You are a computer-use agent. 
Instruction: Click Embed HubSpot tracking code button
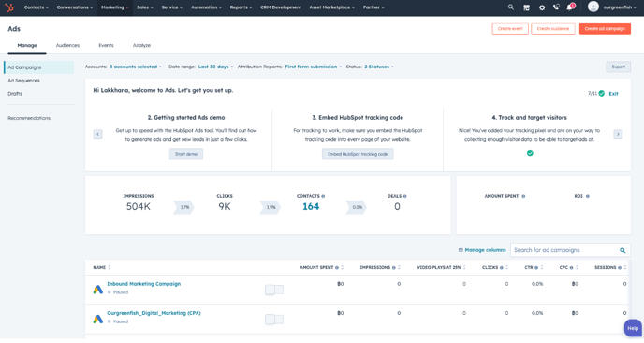click(x=358, y=154)
